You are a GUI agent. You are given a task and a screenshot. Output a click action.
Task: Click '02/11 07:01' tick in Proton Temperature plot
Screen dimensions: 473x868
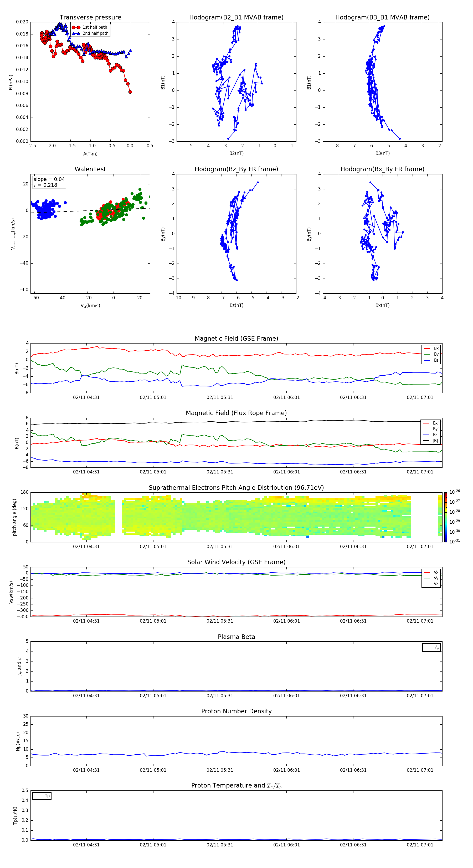coord(420,845)
